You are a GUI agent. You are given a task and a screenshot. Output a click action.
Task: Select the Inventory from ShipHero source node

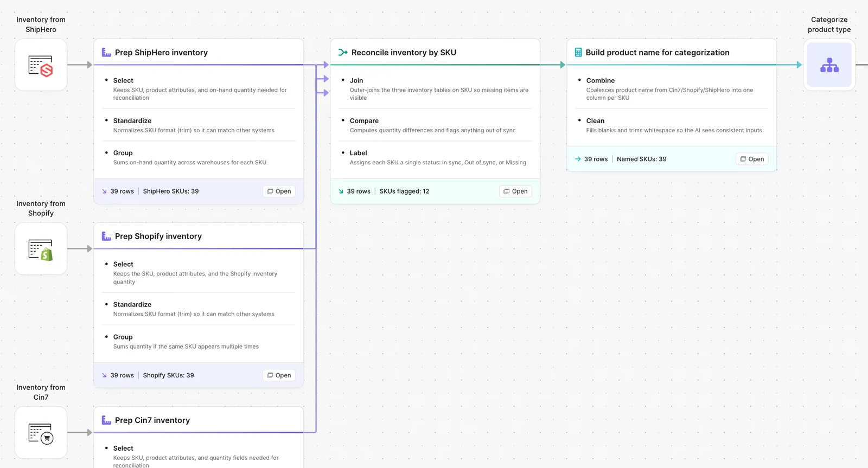click(41, 65)
